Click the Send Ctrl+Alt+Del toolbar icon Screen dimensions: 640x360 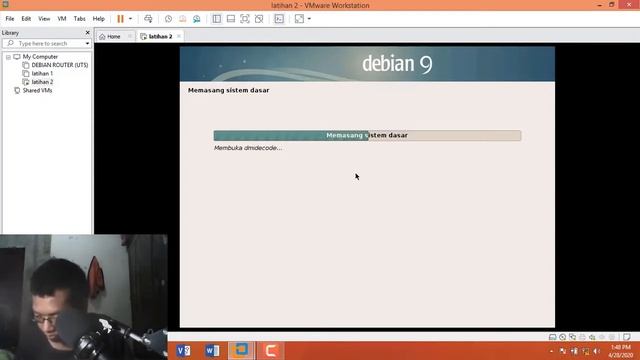click(x=148, y=19)
